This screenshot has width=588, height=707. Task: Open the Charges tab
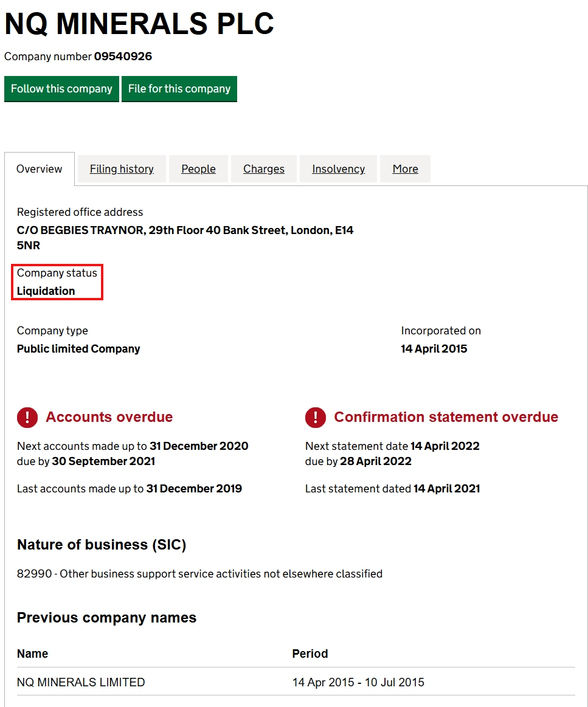coord(264,169)
